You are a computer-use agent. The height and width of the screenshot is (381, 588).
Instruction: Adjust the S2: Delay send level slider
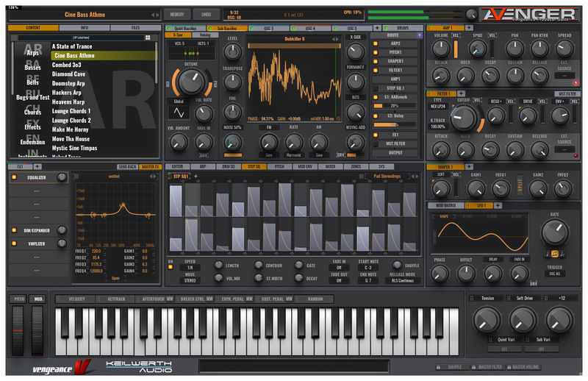click(x=395, y=124)
